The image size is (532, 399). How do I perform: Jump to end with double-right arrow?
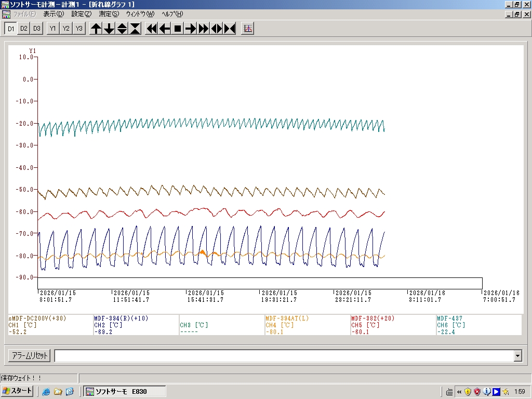[204, 29]
